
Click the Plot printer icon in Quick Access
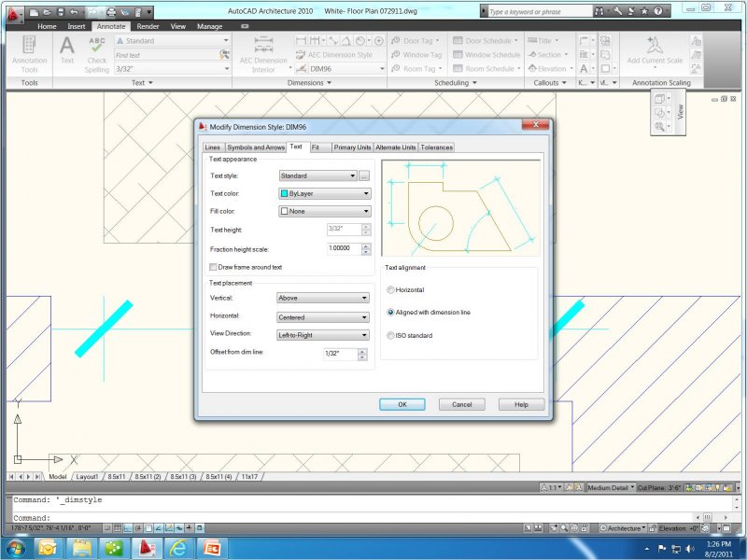click(111, 12)
